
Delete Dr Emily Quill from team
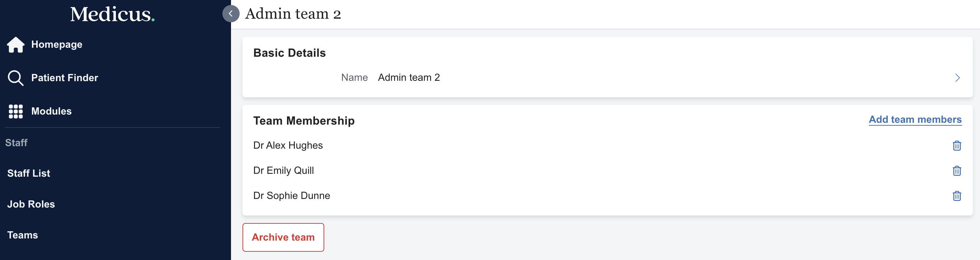pos(956,171)
